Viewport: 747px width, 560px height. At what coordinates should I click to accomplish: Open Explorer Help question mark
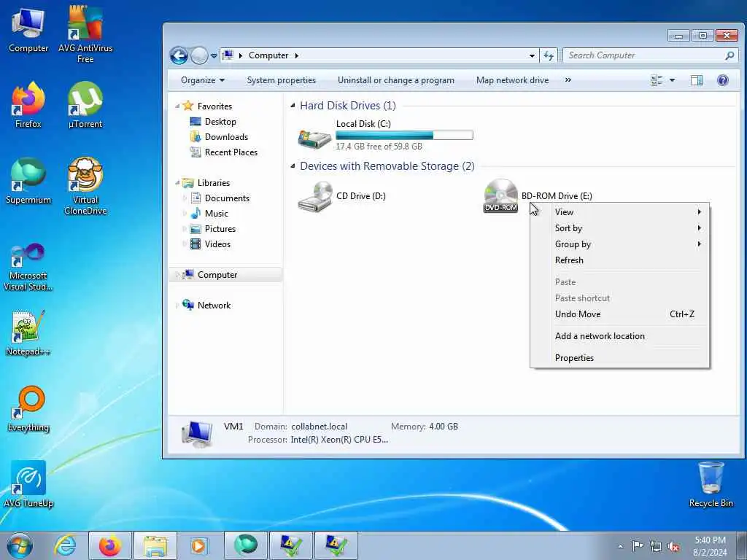(x=723, y=80)
